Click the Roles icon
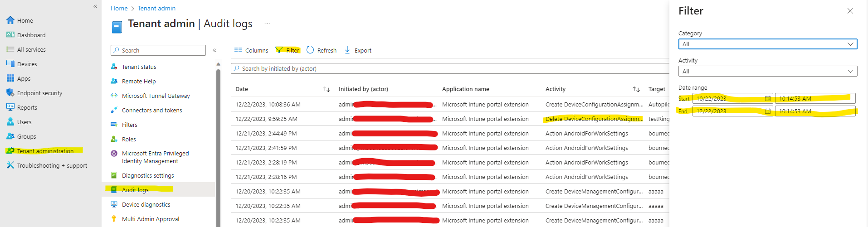This screenshot has width=868, height=227. pos(114,139)
